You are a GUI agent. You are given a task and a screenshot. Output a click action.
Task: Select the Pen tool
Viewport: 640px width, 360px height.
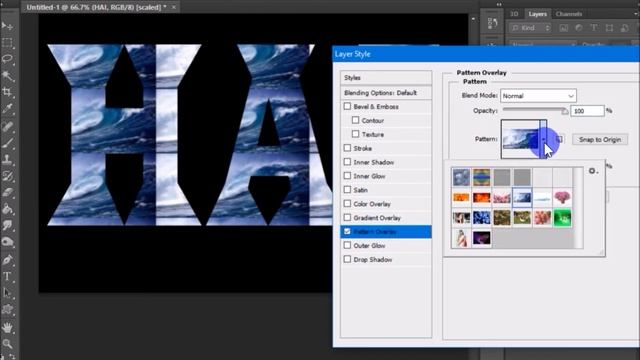click(7, 260)
